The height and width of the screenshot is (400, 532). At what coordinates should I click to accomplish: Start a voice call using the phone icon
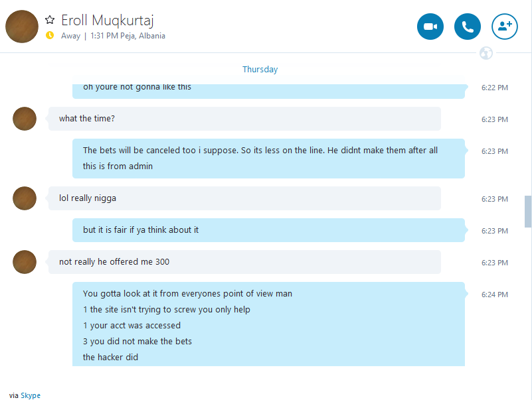[467, 27]
